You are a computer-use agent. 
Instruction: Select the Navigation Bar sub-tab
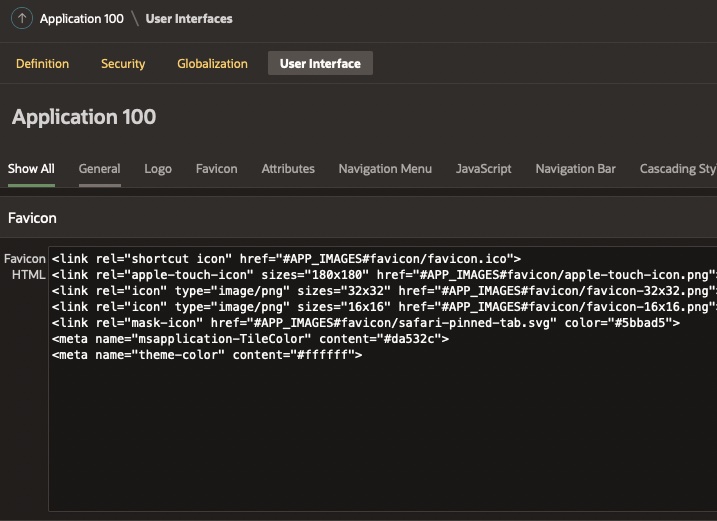575,168
